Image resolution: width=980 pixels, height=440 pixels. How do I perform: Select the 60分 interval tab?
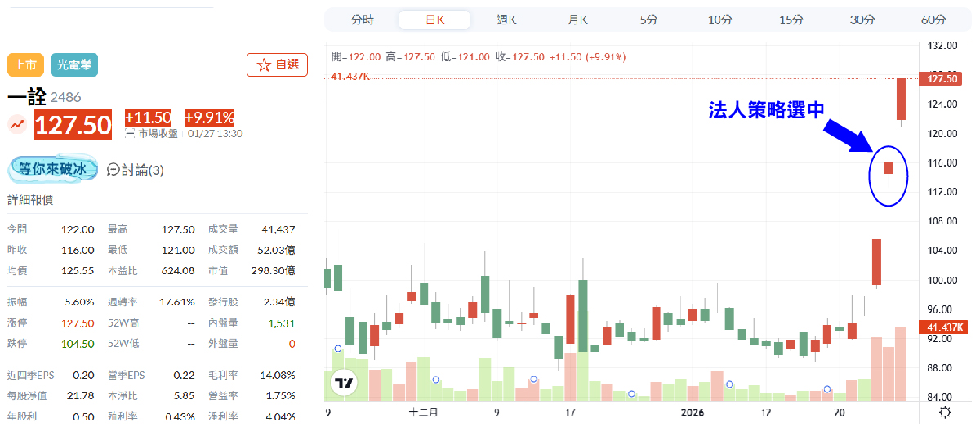coord(933,20)
